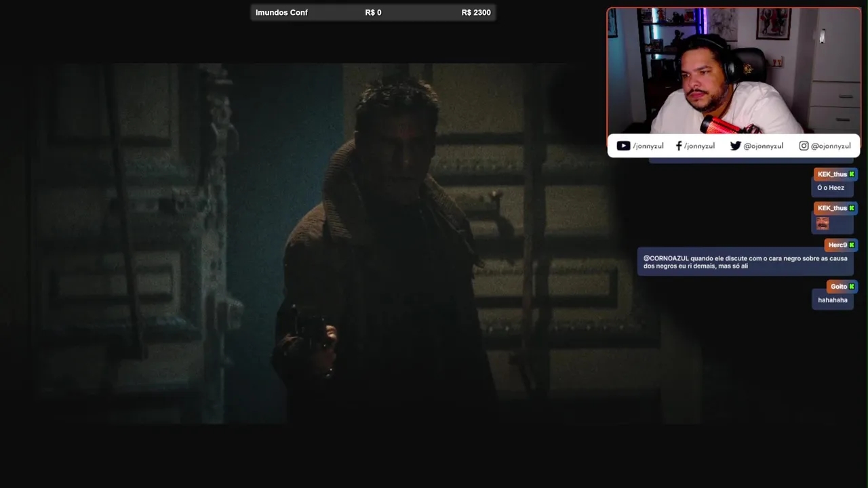The image size is (868, 488).
Task: Click Kick badge above 'Ó o Heez' message
Action: click(x=852, y=174)
